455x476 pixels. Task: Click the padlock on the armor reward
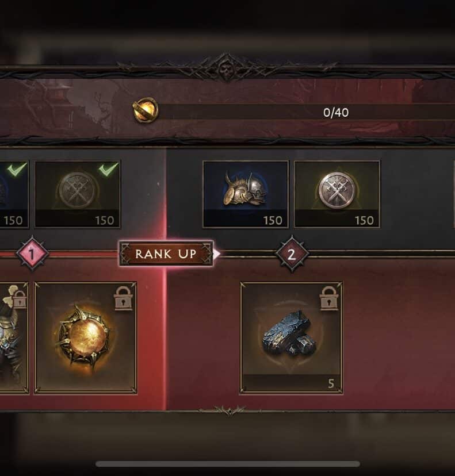pos(20,299)
